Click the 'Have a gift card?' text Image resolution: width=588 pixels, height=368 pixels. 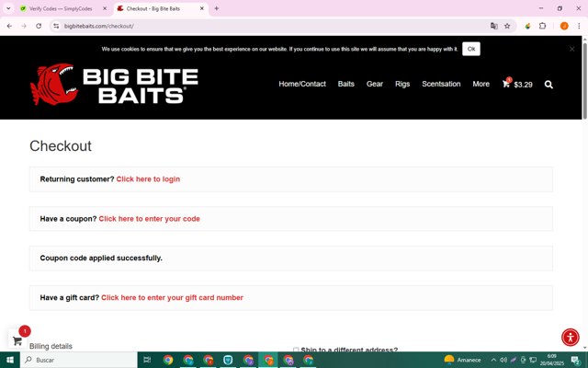pyautogui.click(x=70, y=297)
